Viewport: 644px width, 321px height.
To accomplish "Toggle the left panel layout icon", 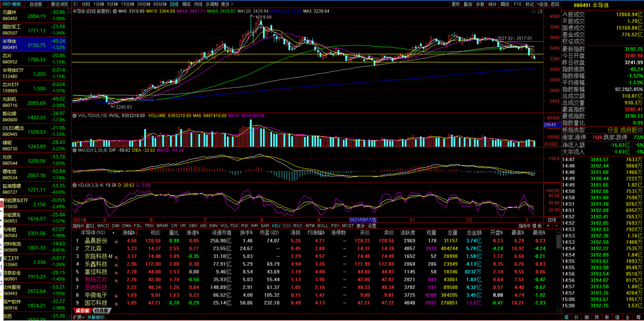I will point(76,4).
